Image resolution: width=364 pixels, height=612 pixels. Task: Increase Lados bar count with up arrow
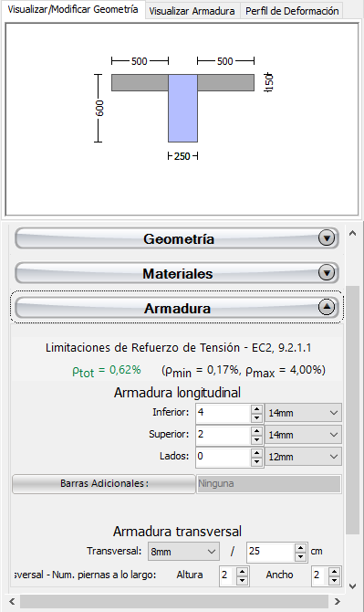tap(256, 453)
